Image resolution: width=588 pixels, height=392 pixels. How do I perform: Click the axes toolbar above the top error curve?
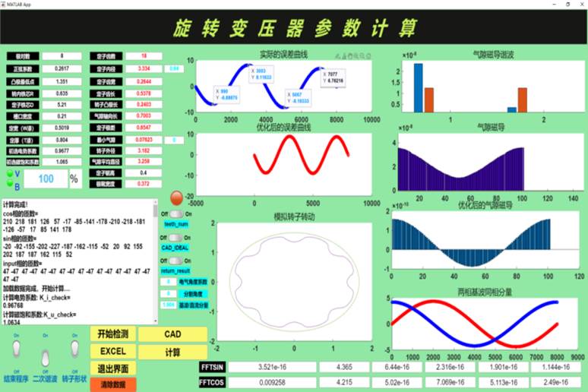[352, 57]
